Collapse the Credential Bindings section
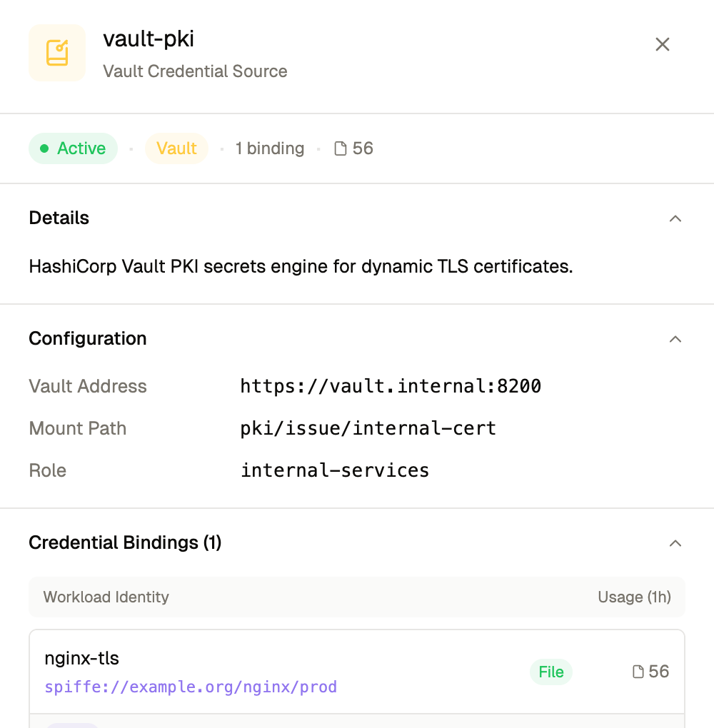The image size is (714, 728). 675,543
